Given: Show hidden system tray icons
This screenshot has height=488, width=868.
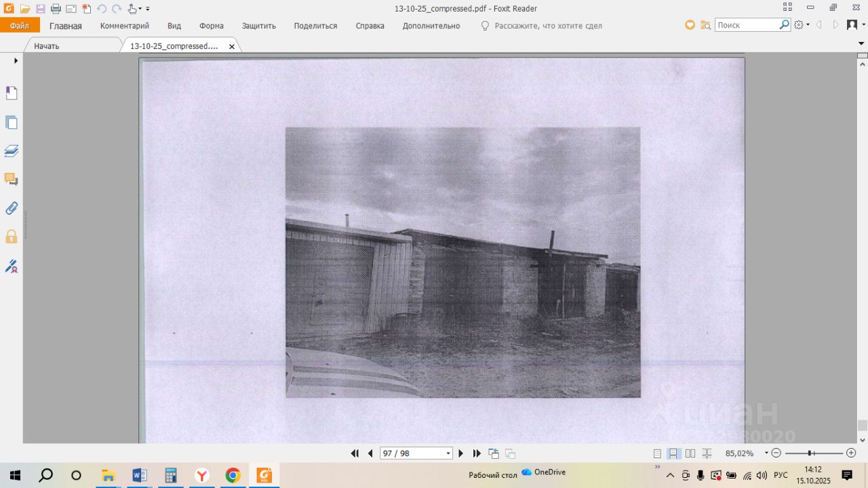Looking at the screenshot, I should 670,475.
